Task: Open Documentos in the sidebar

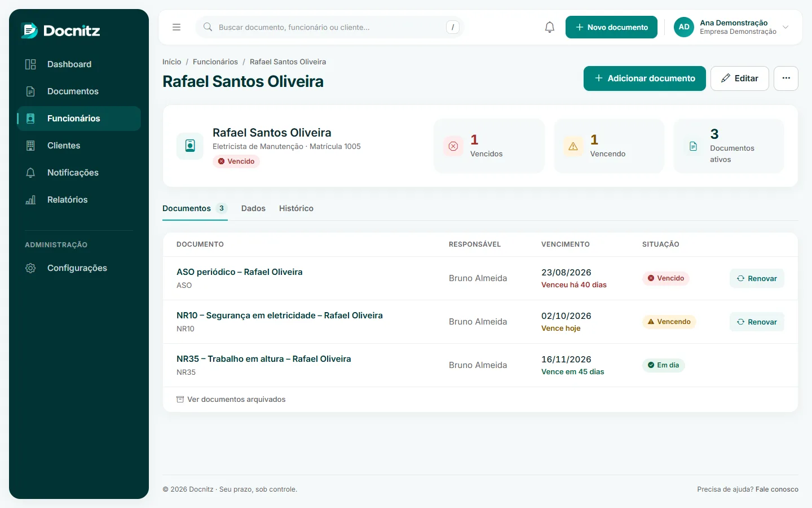Action: click(x=79, y=91)
